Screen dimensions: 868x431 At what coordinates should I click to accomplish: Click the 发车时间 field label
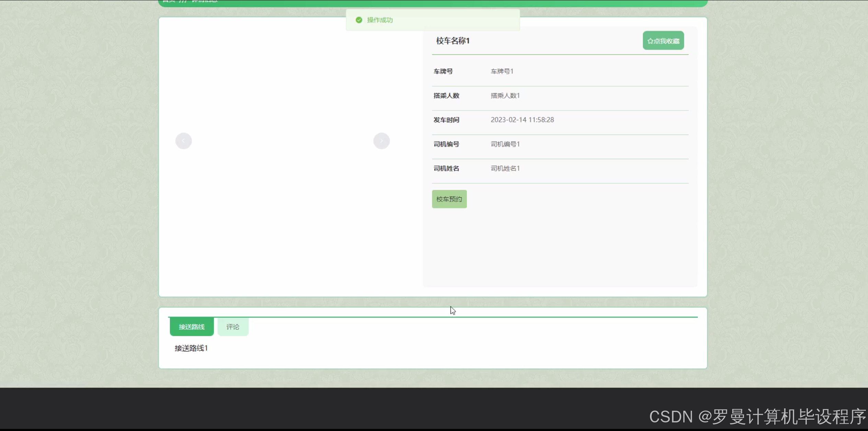coord(446,120)
